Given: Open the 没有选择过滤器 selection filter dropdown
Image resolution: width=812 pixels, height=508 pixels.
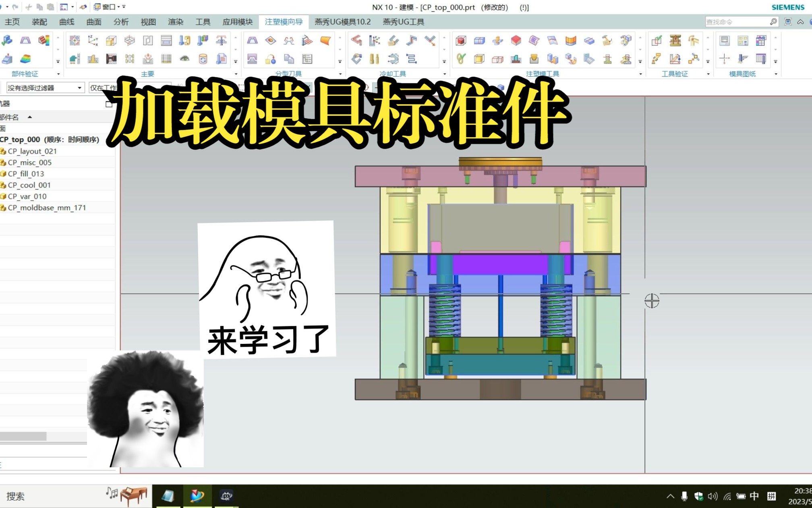Looking at the screenshot, I should [45, 87].
